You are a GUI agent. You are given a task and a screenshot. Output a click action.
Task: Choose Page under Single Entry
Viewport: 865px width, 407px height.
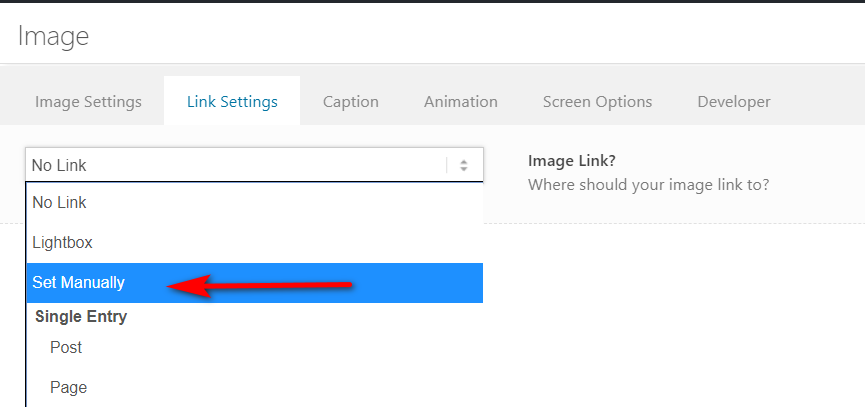point(255,387)
